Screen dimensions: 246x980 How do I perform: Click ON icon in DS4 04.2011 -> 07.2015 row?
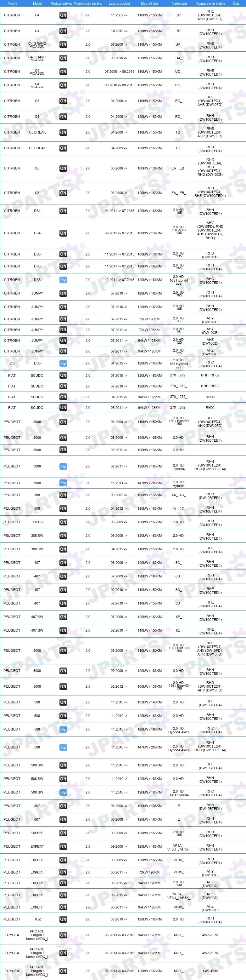(x=63, y=211)
